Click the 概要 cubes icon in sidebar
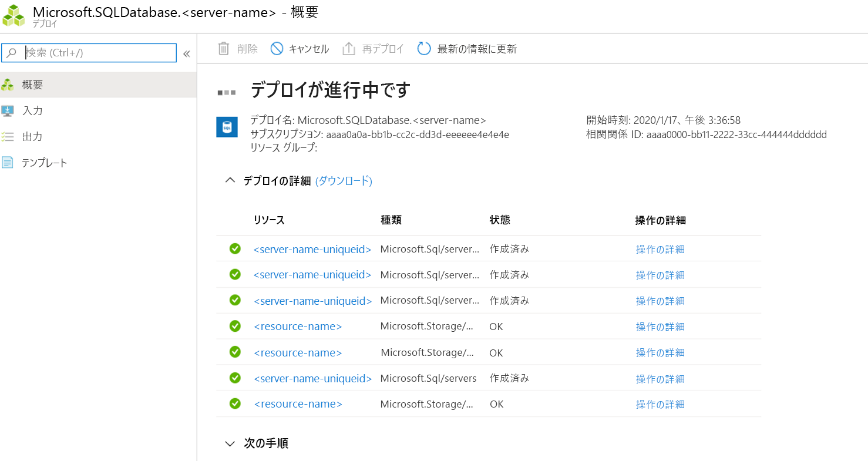 pyautogui.click(x=8, y=85)
